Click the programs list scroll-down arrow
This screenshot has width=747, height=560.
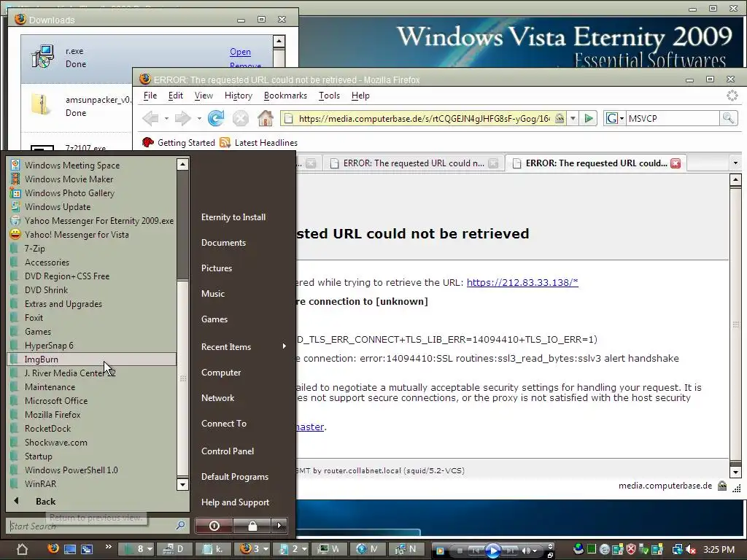click(182, 484)
